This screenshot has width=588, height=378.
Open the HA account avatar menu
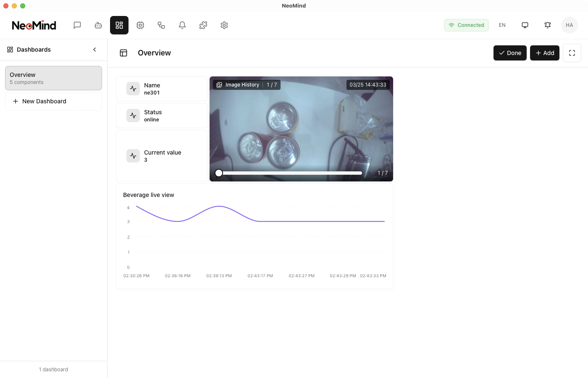tap(570, 25)
